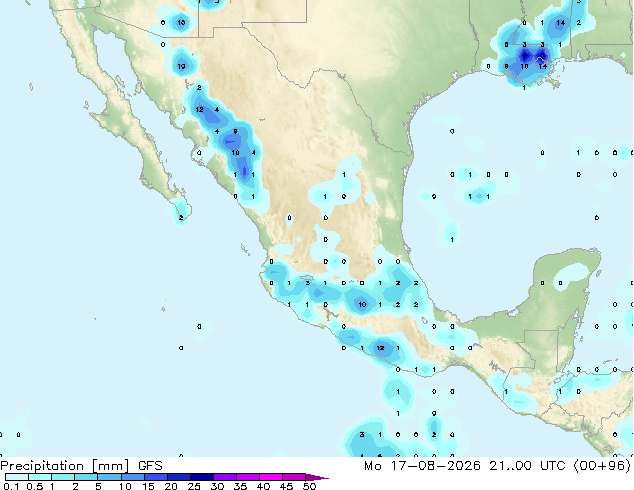Click the "15" legend scale label
This screenshot has height=490, width=634.
[148, 486]
